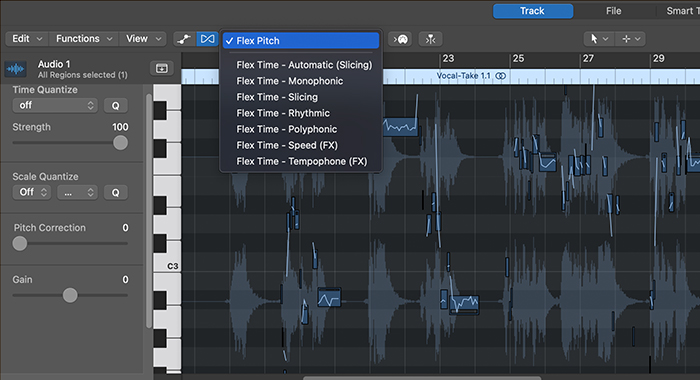Click the Gain slider handle
This screenshot has width=700, height=380.
(x=70, y=295)
